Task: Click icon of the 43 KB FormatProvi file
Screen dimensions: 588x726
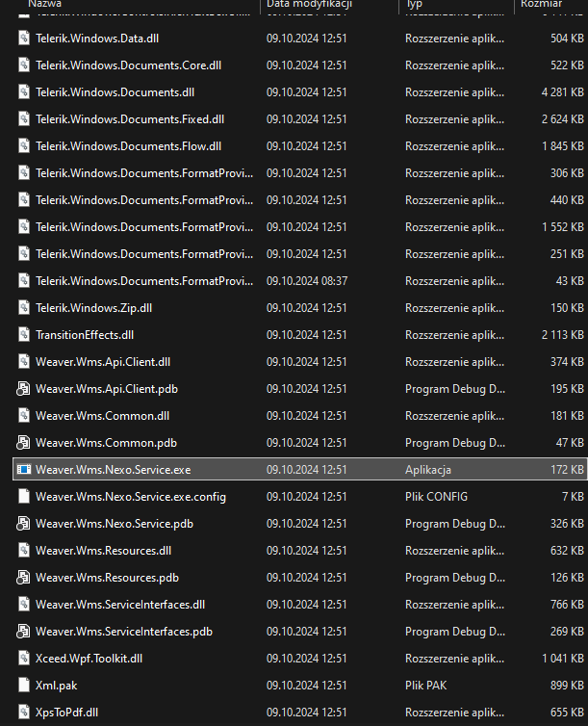Action: [24, 280]
